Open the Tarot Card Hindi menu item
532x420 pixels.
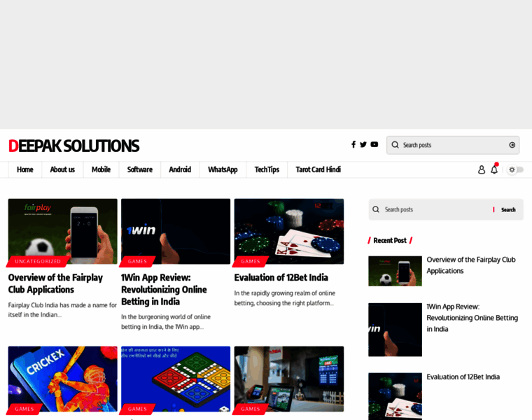click(x=318, y=169)
